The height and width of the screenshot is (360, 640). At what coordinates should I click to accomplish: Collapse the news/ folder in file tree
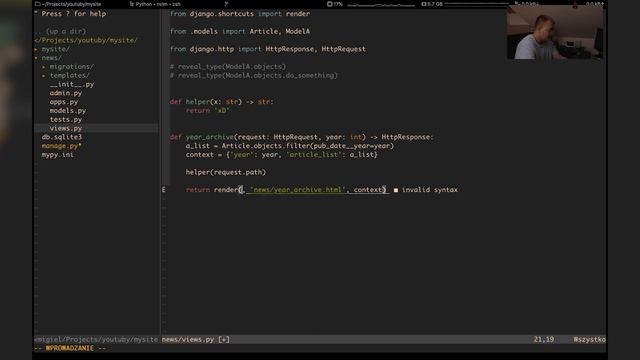click(51, 58)
